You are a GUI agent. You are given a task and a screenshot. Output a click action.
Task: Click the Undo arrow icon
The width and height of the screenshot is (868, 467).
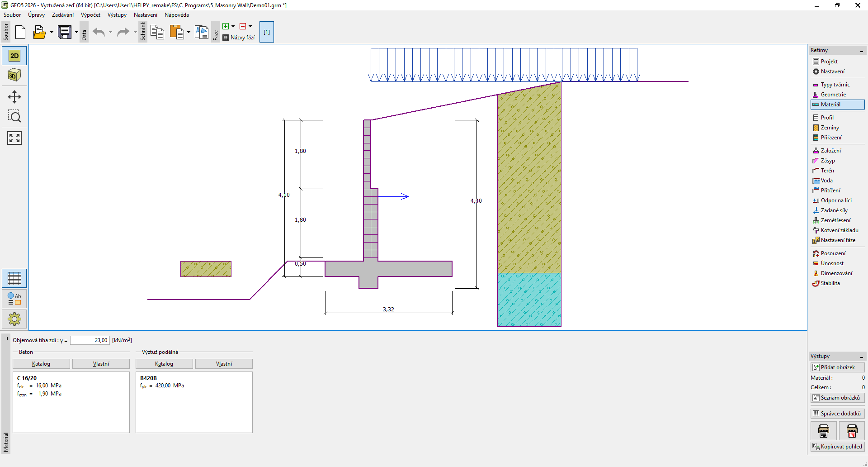[99, 32]
